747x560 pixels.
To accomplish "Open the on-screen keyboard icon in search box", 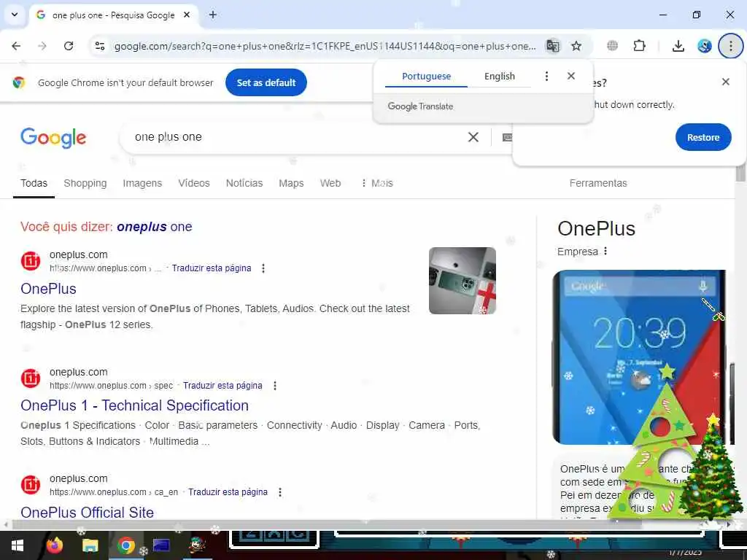I will 507,137.
